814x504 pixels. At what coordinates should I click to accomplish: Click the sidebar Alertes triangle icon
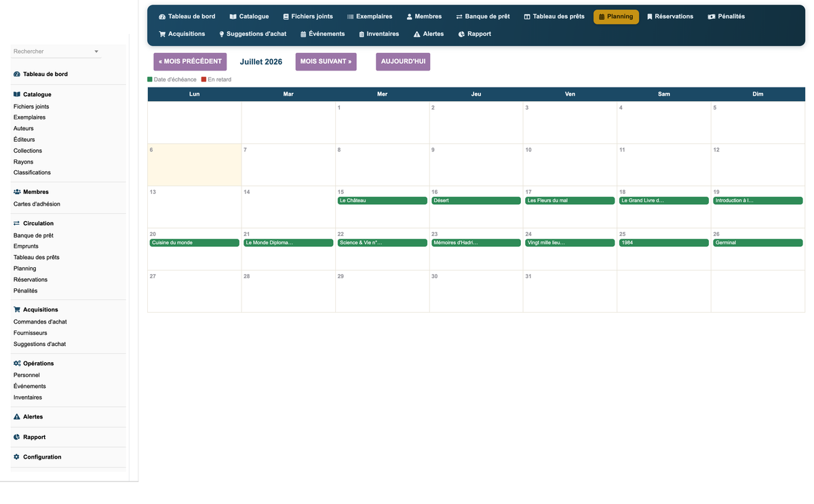(17, 416)
